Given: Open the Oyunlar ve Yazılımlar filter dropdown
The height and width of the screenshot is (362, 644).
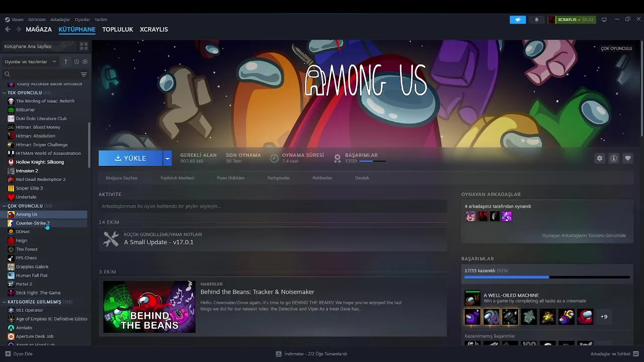Looking at the screenshot, I should pyautogui.click(x=31, y=62).
